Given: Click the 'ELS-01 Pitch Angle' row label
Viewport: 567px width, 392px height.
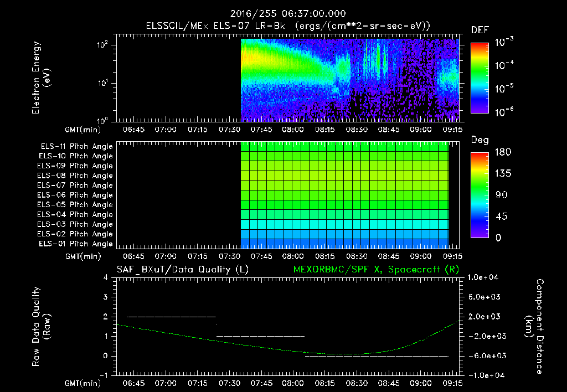Looking at the screenshot, I should coord(76,244).
